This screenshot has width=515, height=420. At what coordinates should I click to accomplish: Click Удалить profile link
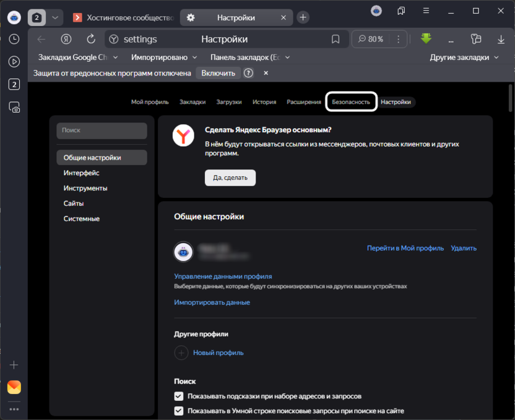click(464, 249)
